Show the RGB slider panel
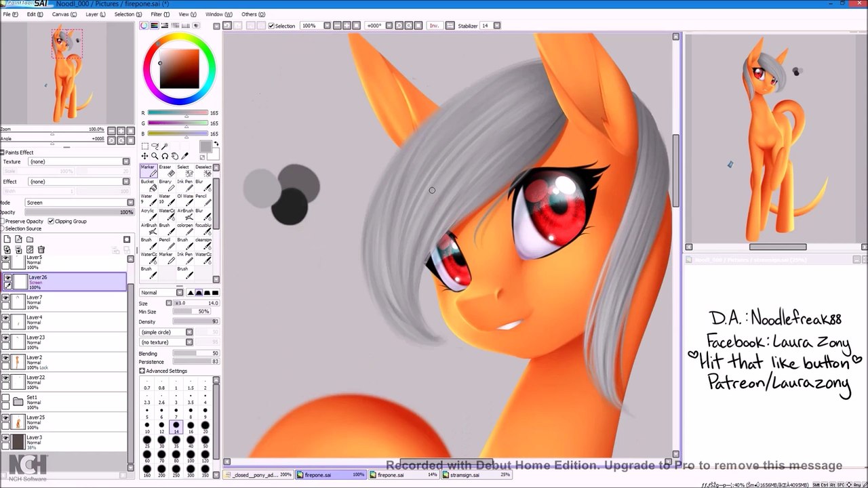The width and height of the screenshot is (868, 488). [155, 26]
